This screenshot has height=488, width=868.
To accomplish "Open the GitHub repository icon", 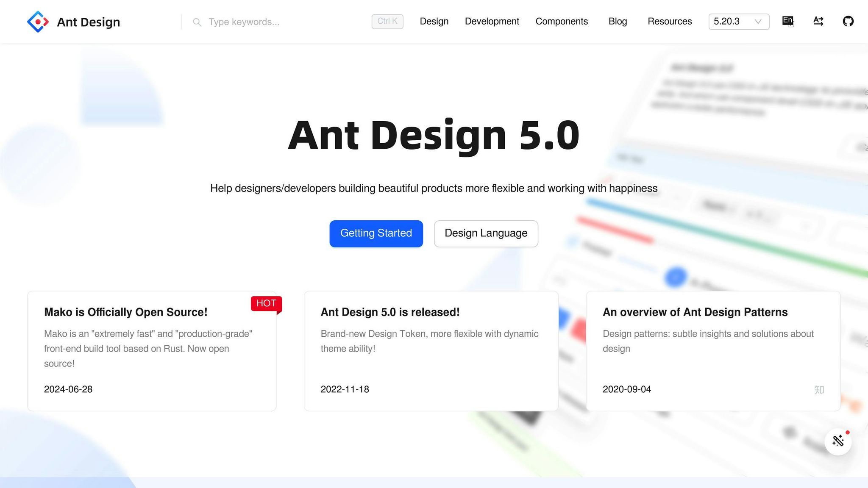I will 848,21.
